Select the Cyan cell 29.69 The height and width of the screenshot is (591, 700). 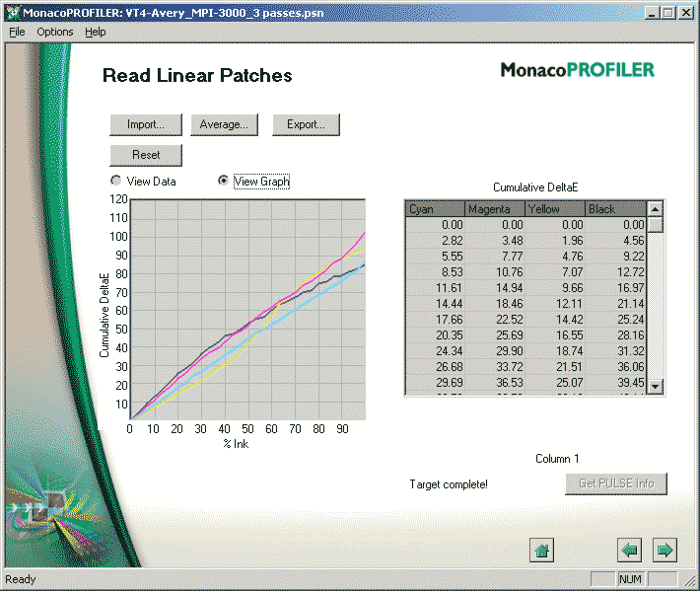[x=435, y=383]
